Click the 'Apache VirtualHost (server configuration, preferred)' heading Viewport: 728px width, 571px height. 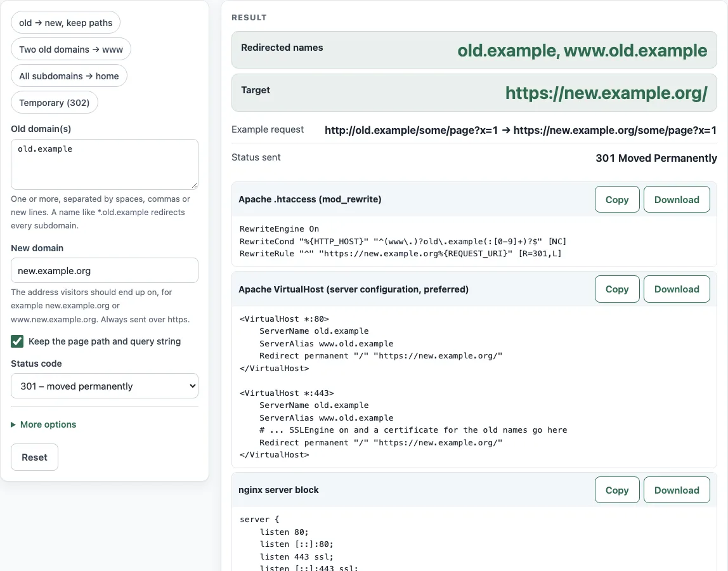tap(353, 289)
